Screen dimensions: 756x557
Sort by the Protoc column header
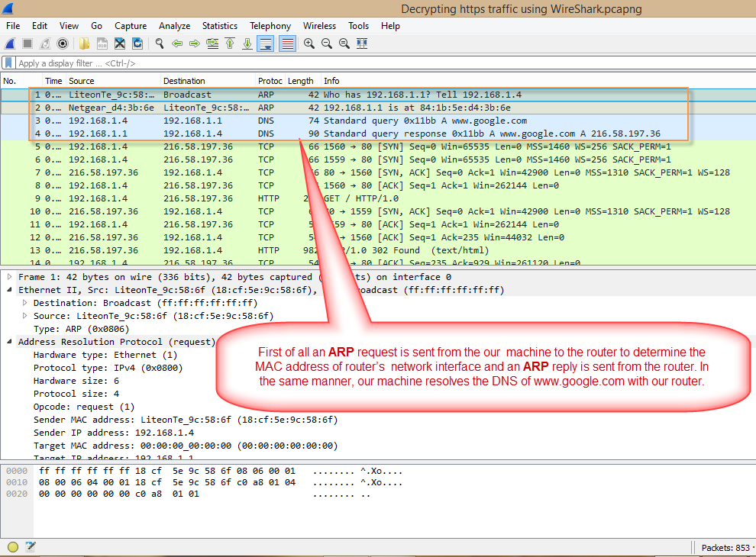click(270, 81)
